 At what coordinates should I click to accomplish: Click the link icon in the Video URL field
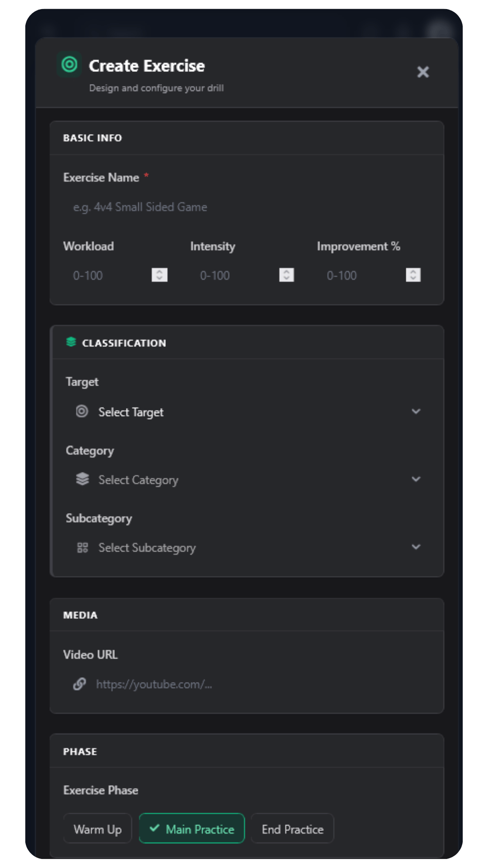tap(80, 684)
